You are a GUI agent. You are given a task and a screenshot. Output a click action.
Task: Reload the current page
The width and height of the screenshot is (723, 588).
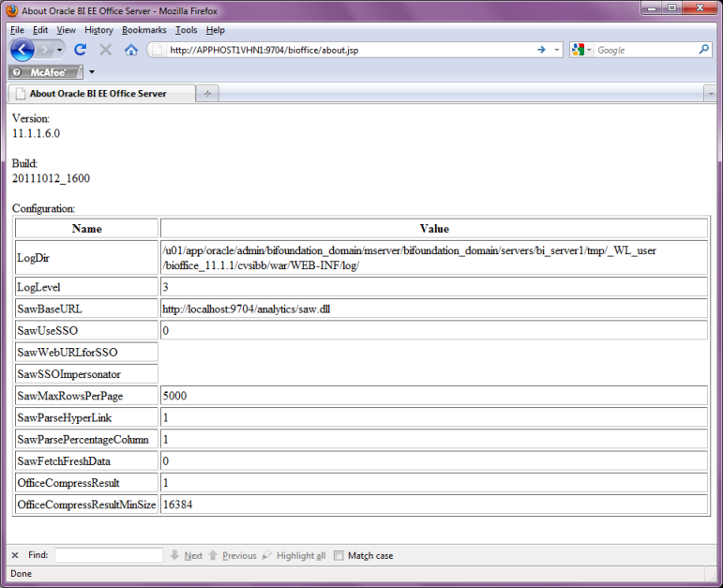81,50
